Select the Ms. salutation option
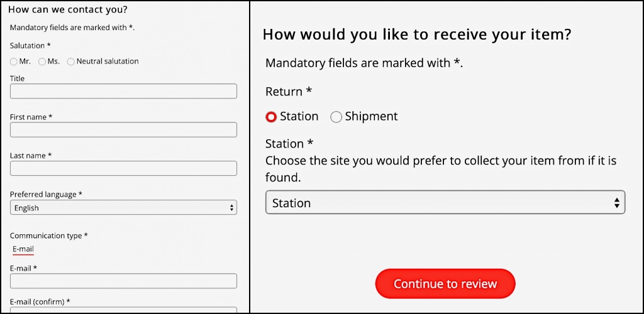This screenshot has width=644, height=314. click(x=42, y=62)
